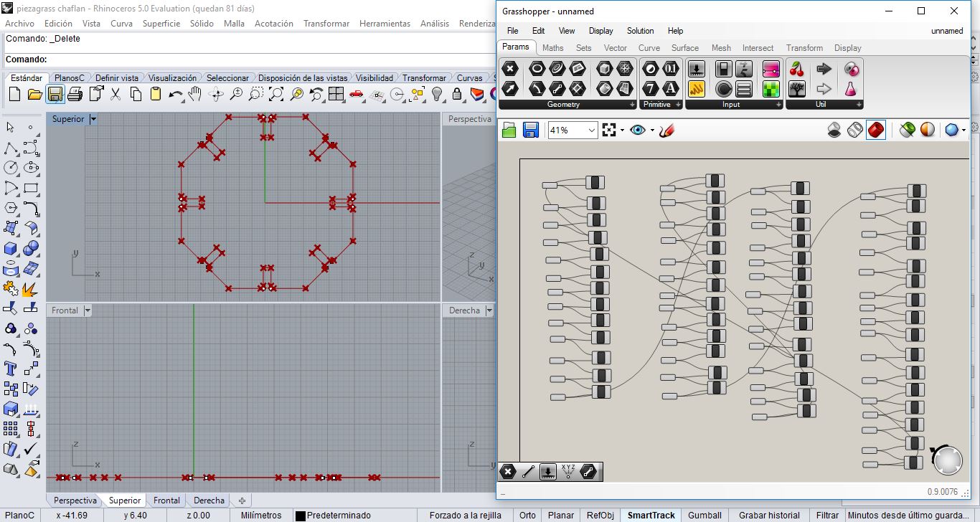Click the red car icon in Rhino toolbar
The height and width of the screenshot is (522, 980).
coord(357,94)
